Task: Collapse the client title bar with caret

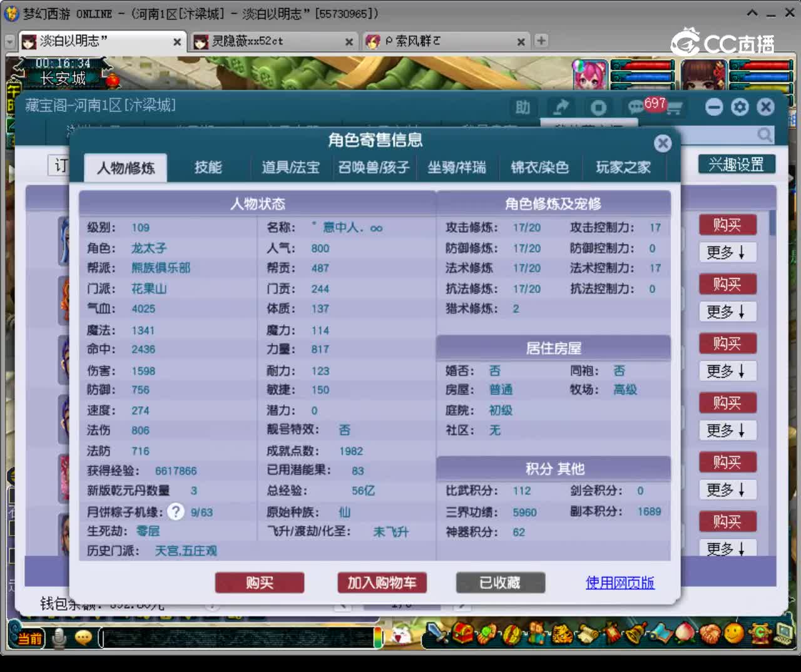Action: pyautogui.click(x=753, y=13)
